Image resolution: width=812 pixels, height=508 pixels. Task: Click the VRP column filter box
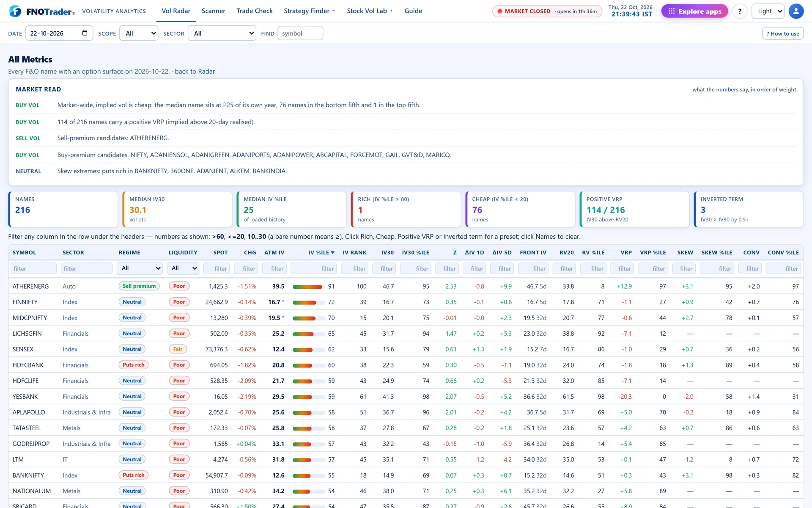point(621,268)
